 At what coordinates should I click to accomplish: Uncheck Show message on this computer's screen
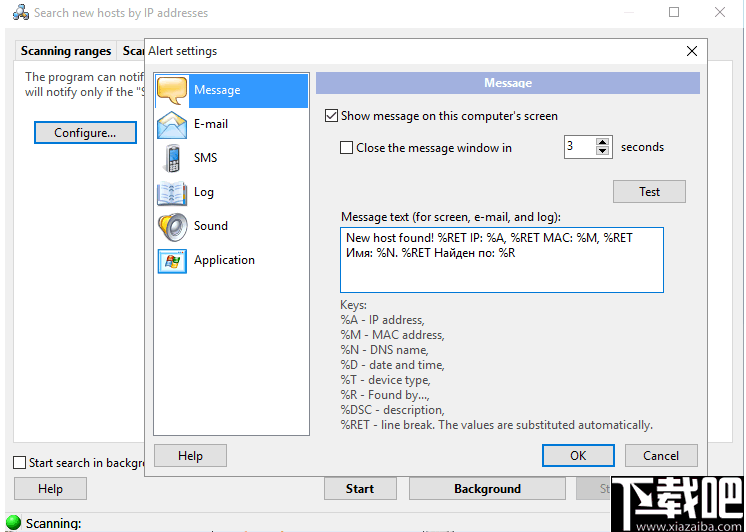click(331, 116)
